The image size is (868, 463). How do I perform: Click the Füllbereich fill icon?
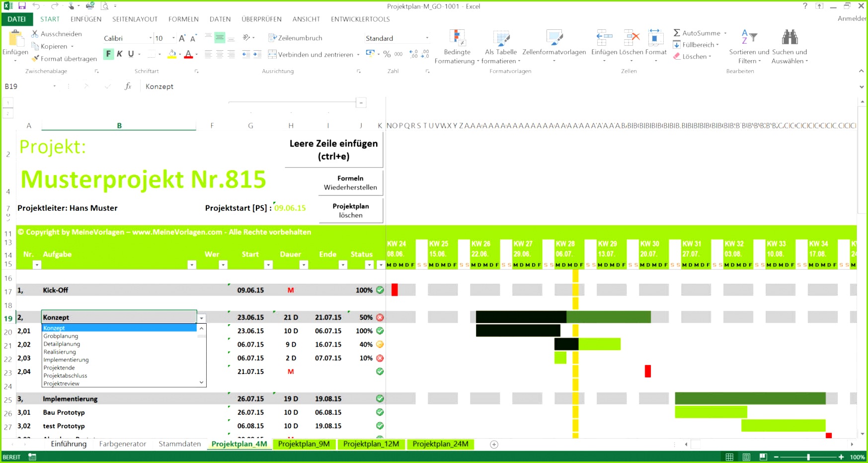(677, 44)
